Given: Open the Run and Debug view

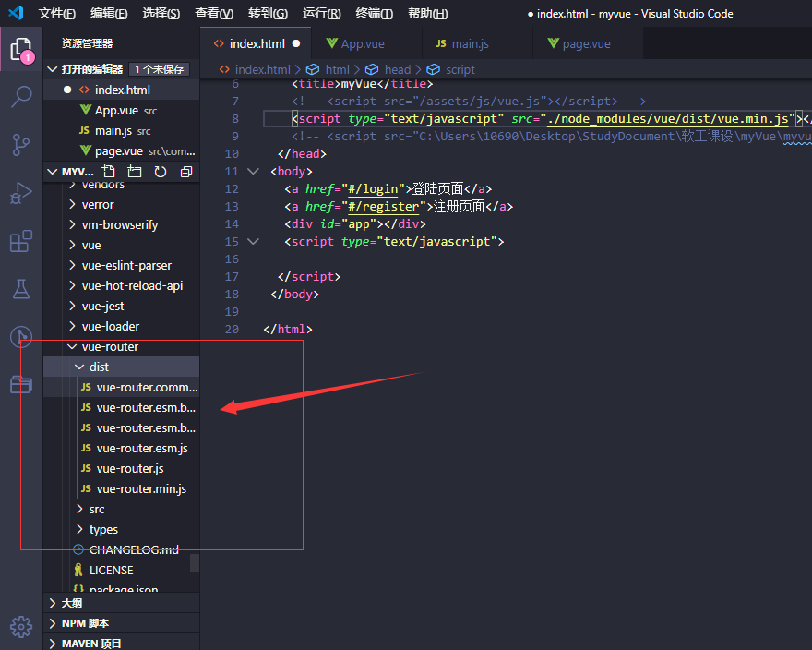Looking at the screenshot, I should point(21,193).
